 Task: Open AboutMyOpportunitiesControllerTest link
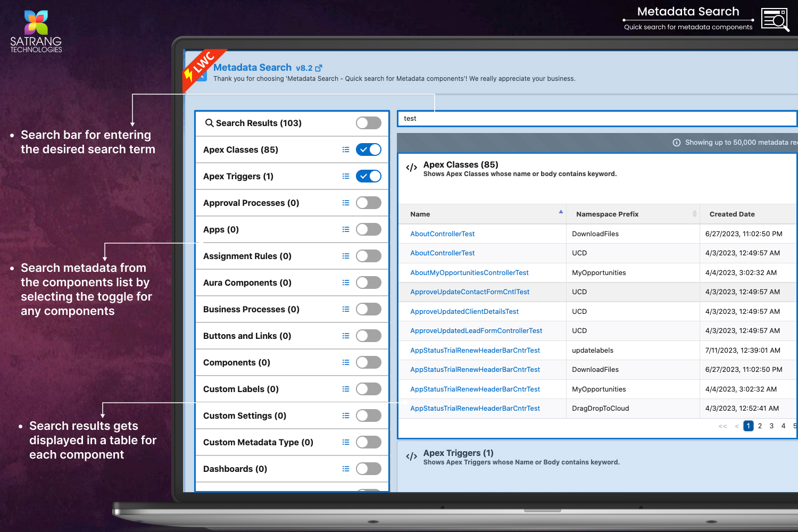click(469, 272)
